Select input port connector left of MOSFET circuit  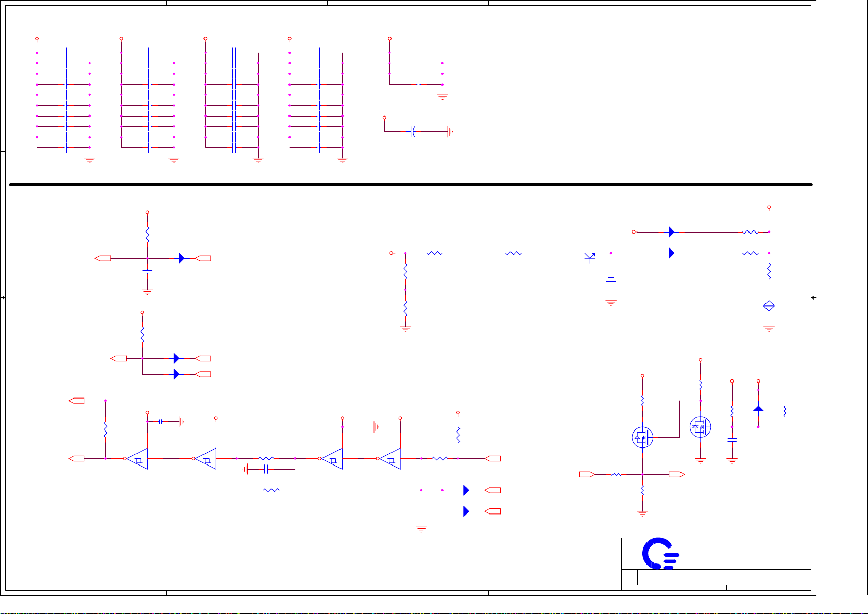[587, 474]
